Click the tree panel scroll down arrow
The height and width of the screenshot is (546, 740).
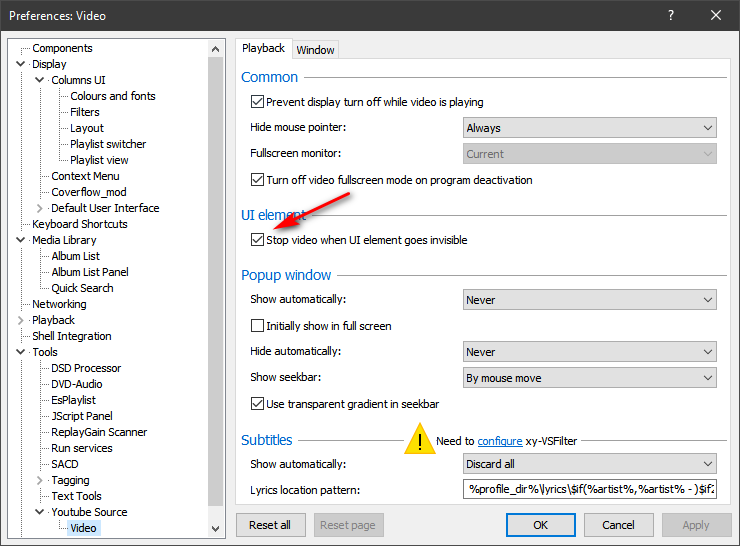[x=216, y=528]
